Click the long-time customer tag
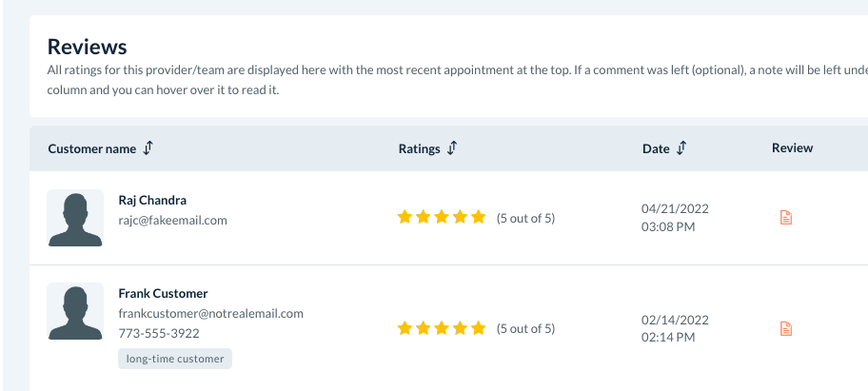Viewport: 868px width, 391px height. point(175,359)
